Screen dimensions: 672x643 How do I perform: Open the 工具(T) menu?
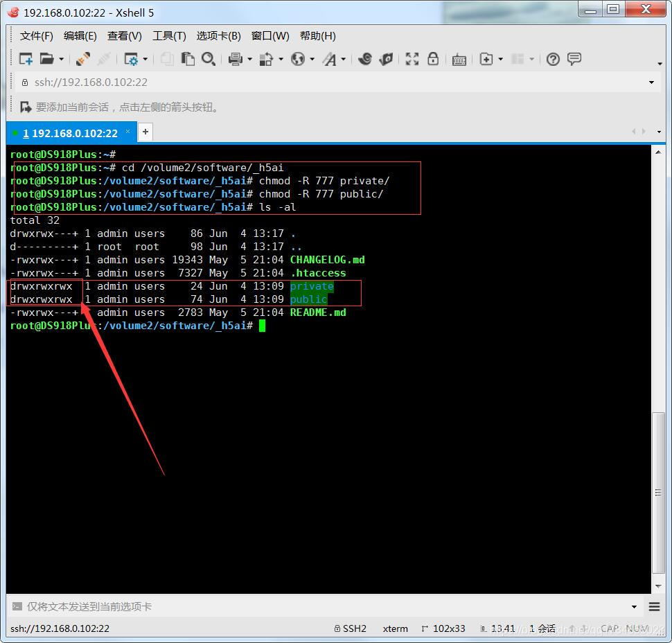tap(169, 35)
